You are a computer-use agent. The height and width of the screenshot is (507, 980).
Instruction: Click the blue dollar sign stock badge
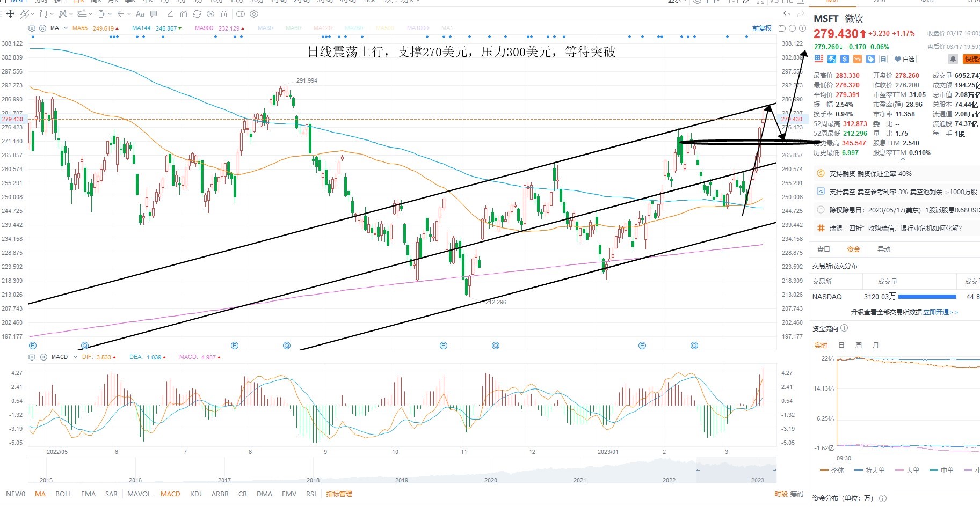[845, 59]
